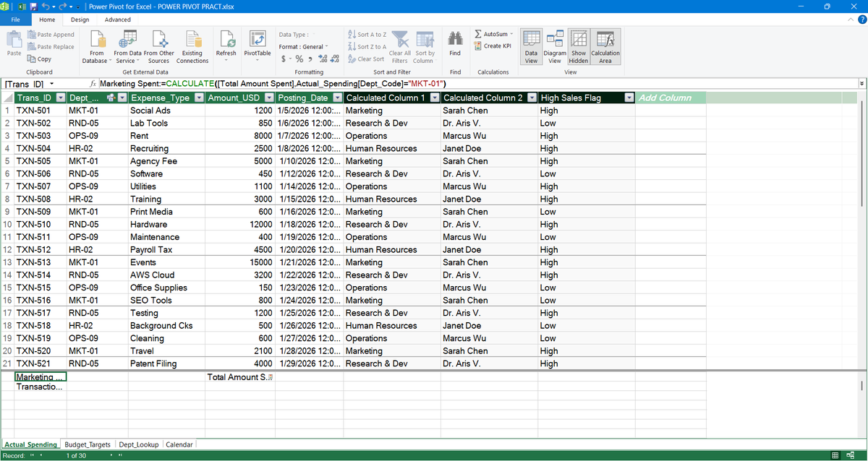Open the Advanced ribbon tab
The image size is (868, 461).
118,20
